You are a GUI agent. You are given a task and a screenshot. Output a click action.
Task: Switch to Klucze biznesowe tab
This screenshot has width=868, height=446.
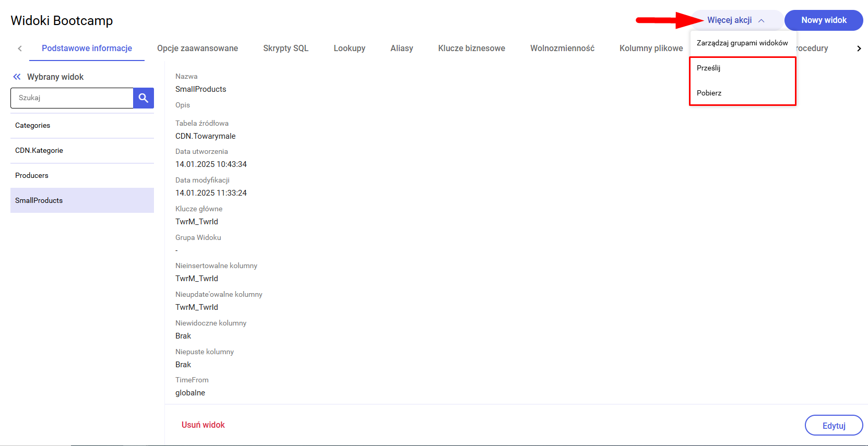coord(471,48)
